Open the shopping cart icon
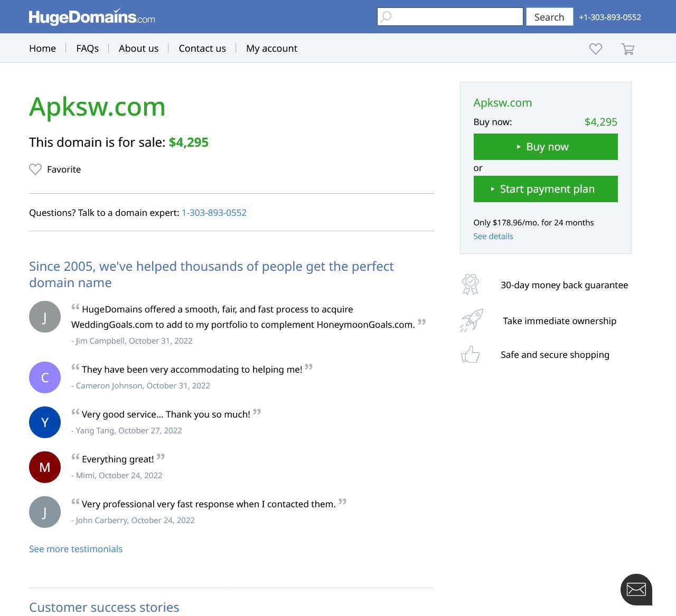Screen dimensions: 676x616 pyautogui.click(x=627, y=49)
